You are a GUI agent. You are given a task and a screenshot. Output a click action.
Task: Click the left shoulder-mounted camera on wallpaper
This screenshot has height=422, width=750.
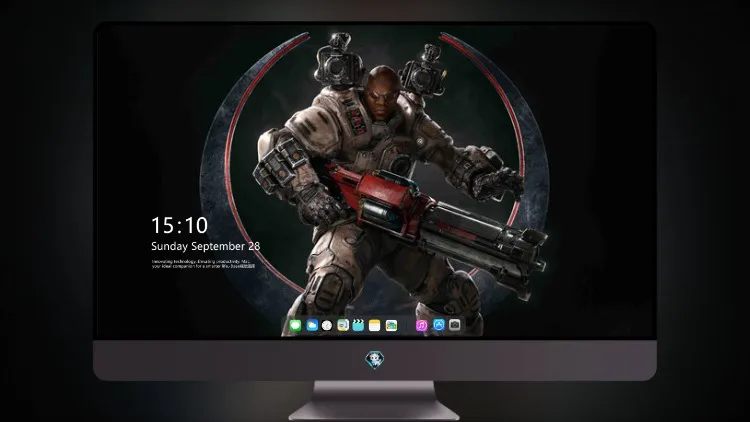pos(335,61)
